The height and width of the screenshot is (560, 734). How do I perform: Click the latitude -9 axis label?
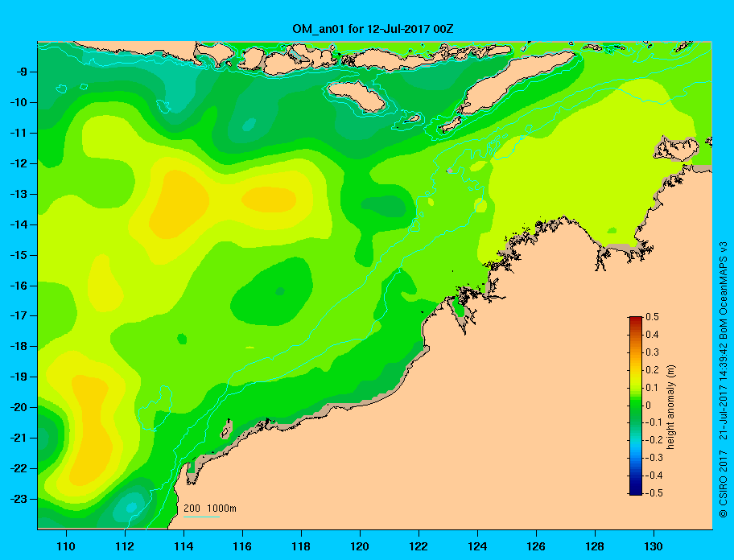pos(20,72)
